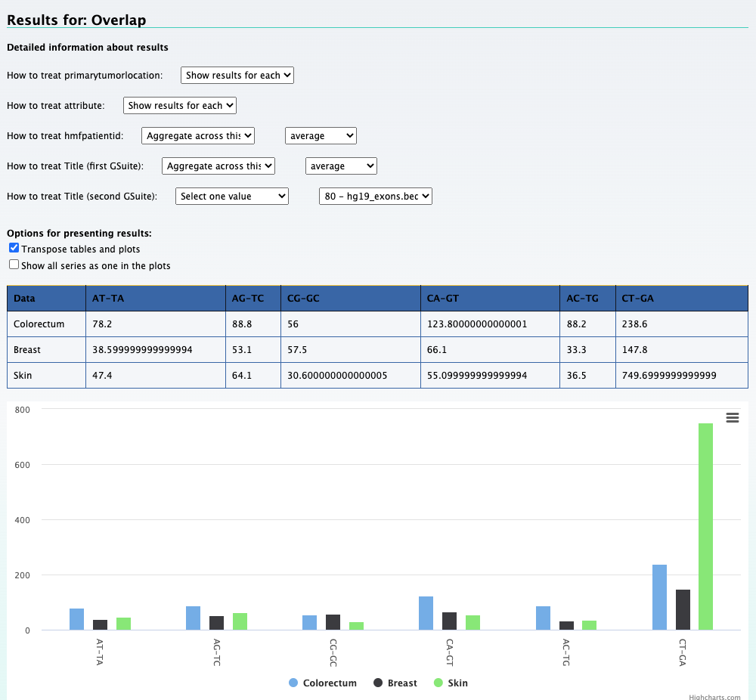
Task: Open the Select one value dropdown
Action: click(x=232, y=197)
